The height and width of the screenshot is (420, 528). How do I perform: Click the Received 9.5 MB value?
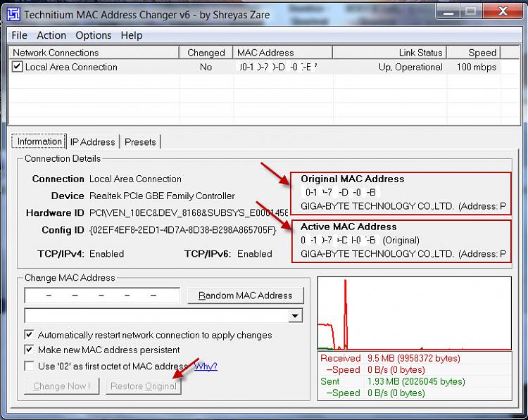click(x=414, y=358)
